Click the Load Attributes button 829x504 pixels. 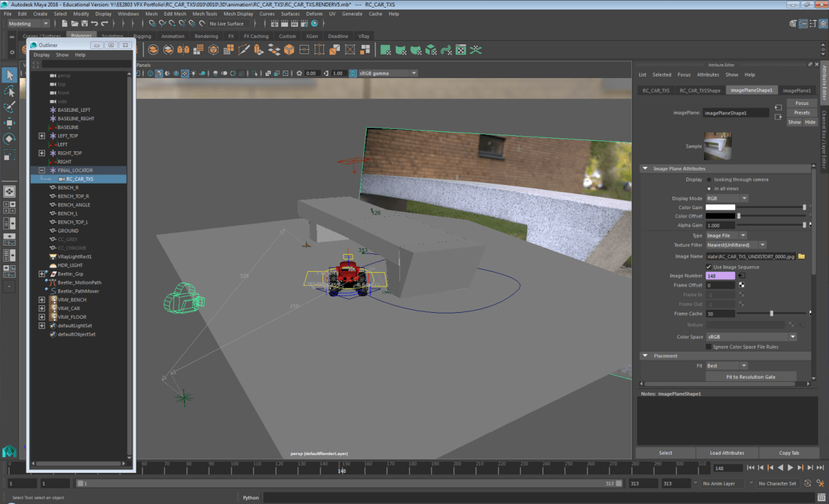coord(727,453)
